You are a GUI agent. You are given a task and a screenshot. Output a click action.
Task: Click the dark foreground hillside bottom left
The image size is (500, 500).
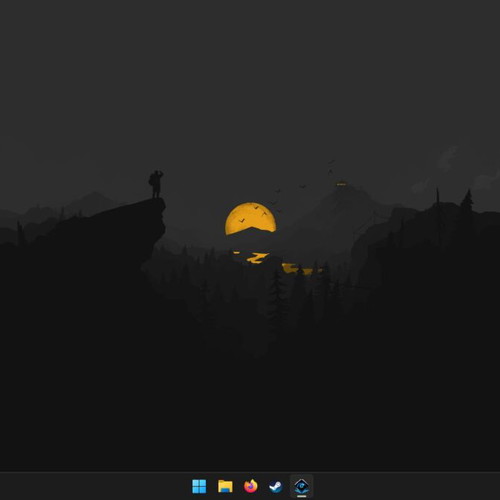67,383
